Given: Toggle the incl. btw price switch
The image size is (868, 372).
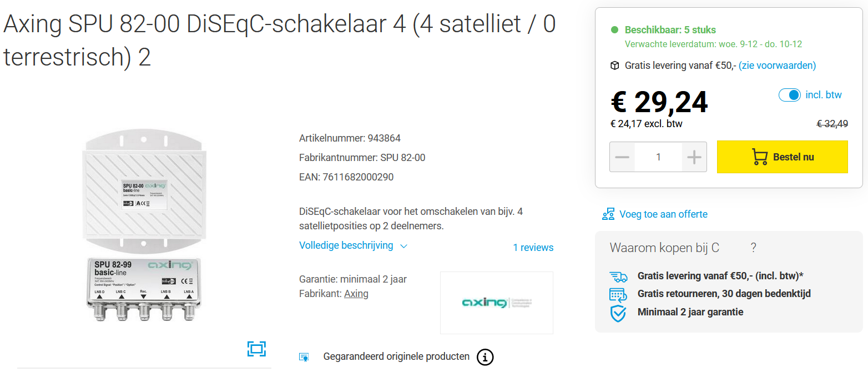Looking at the screenshot, I should tap(790, 95).
